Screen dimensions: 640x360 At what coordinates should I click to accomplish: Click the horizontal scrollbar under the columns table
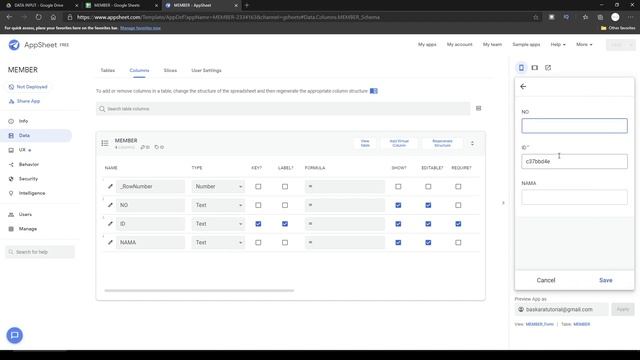click(199, 291)
